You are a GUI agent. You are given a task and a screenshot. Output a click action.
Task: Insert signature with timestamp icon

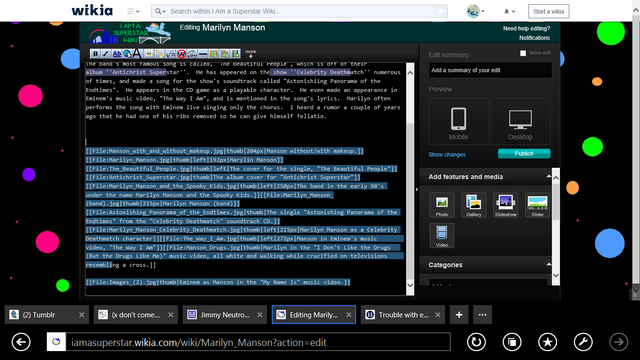pos(192,53)
